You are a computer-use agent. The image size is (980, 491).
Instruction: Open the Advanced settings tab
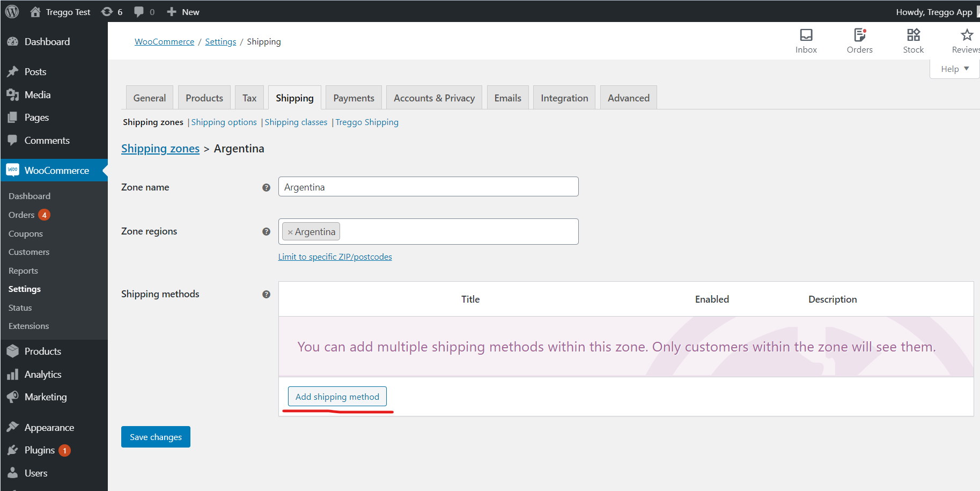(629, 98)
